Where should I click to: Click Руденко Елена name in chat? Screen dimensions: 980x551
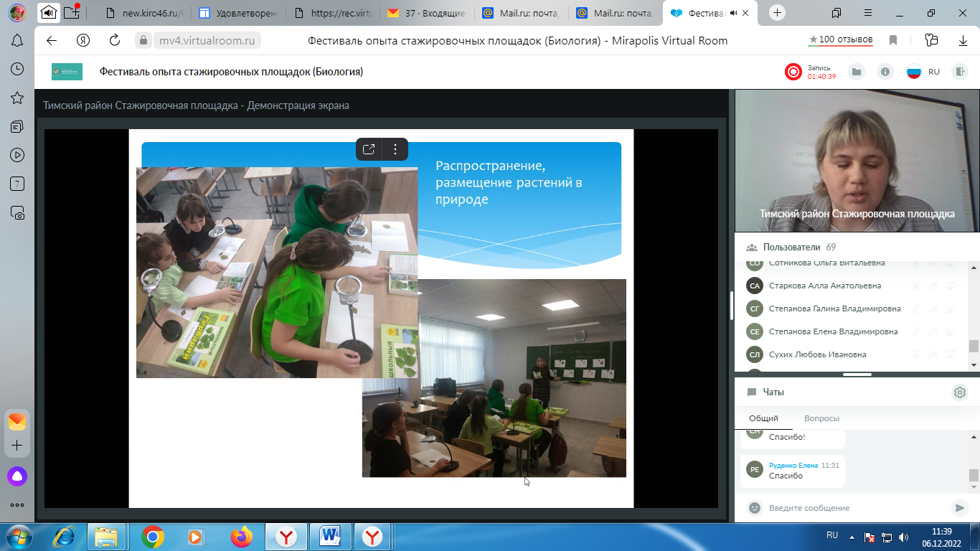pyautogui.click(x=793, y=465)
